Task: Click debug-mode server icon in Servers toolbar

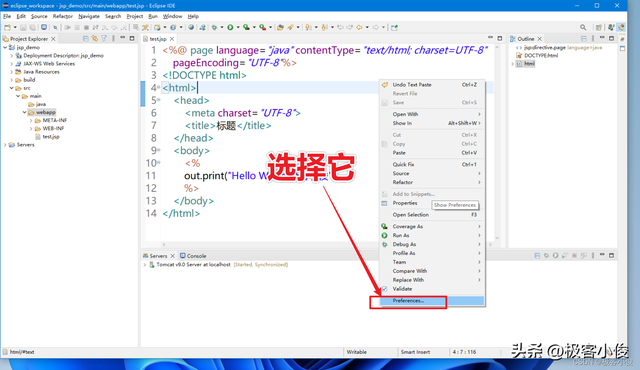Action: click(x=547, y=255)
